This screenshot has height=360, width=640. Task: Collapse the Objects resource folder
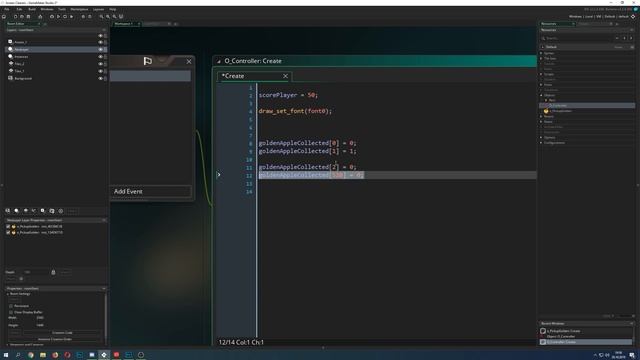542,95
